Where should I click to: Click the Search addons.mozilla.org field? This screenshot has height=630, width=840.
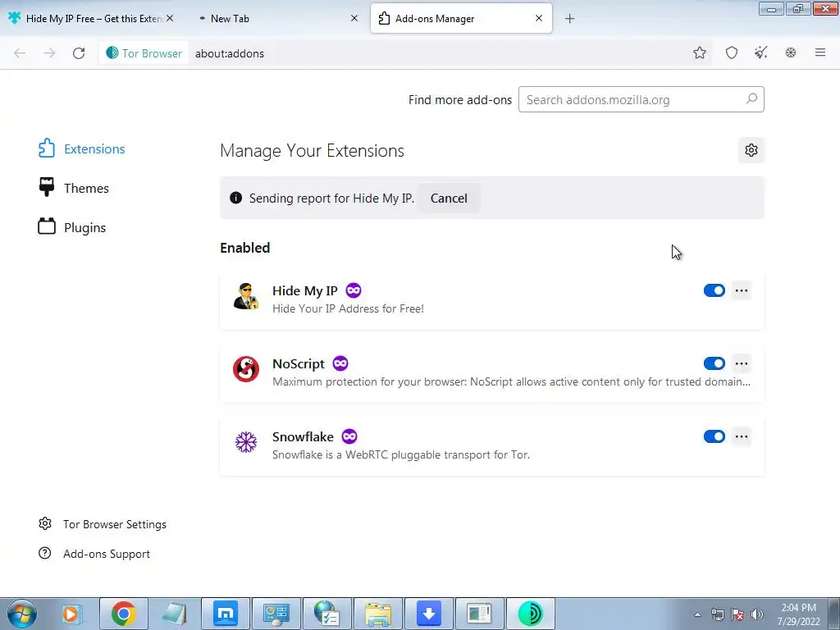tap(641, 99)
